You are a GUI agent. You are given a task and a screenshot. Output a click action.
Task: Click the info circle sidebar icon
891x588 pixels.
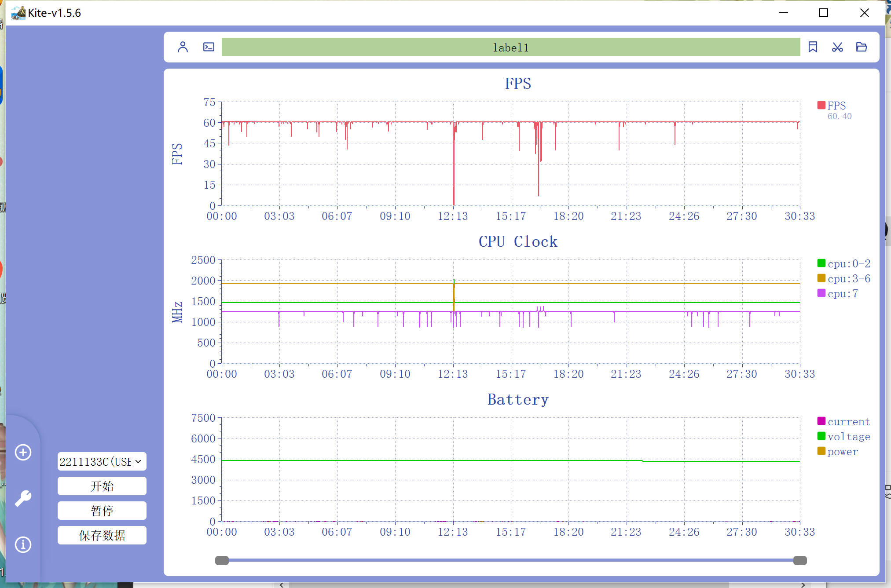[23, 544]
